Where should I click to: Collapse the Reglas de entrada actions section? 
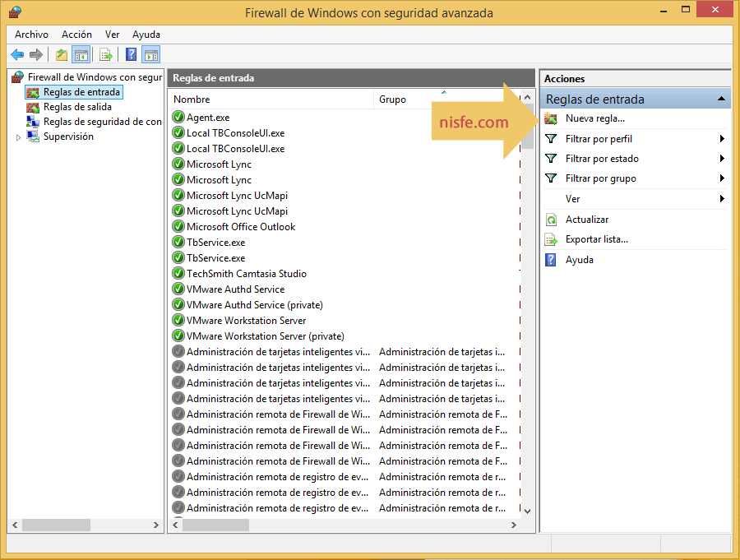coord(721,99)
